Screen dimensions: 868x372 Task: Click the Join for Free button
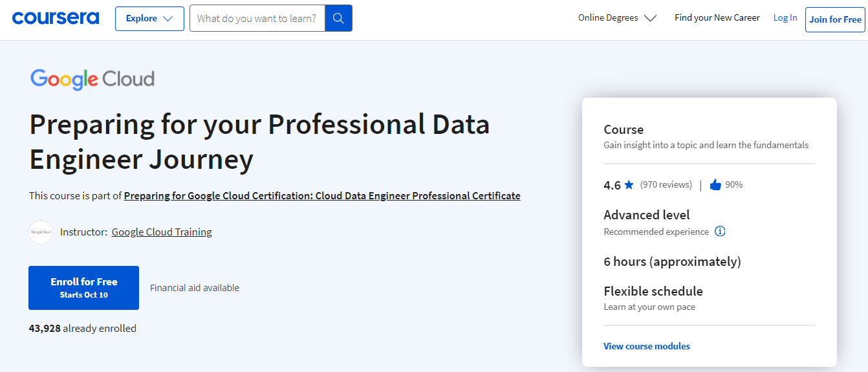[x=835, y=19]
